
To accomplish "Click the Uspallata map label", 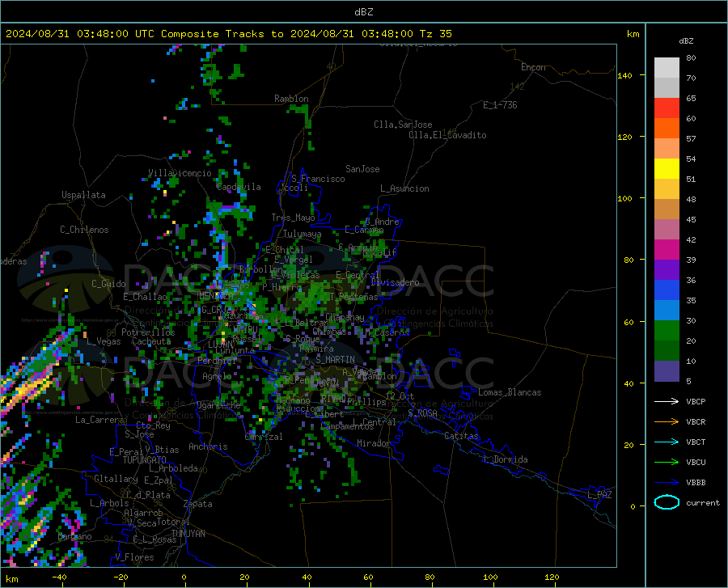I will [x=83, y=195].
